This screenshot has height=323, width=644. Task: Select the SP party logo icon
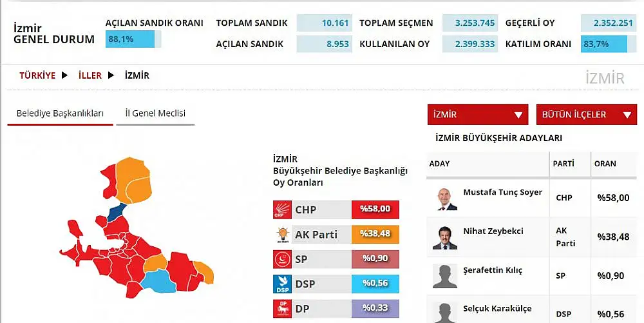coord(282,259)
